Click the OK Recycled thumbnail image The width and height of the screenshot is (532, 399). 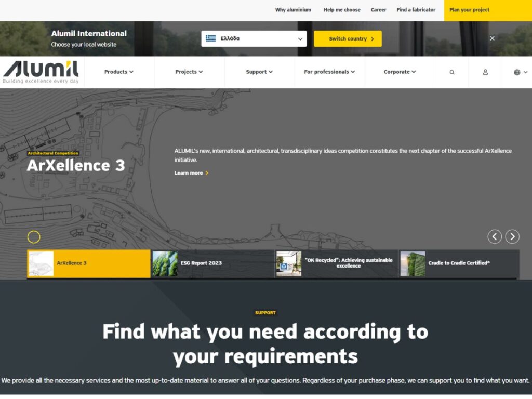click(x=289, y=263)
